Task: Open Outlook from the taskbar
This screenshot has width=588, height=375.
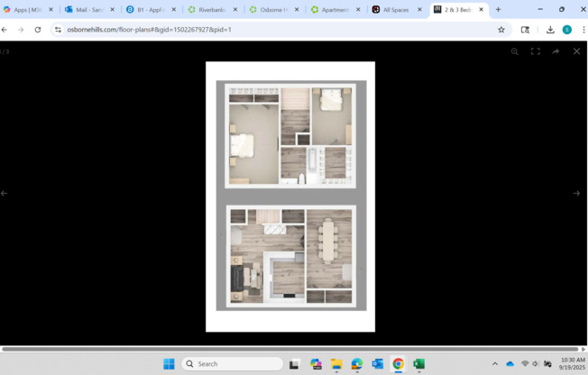Action: 378,364
